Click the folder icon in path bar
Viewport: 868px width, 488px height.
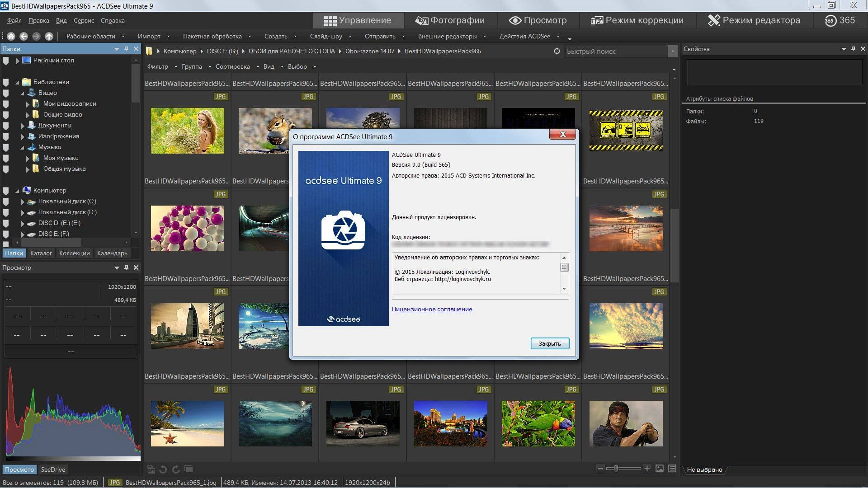(x=149, y=51)
